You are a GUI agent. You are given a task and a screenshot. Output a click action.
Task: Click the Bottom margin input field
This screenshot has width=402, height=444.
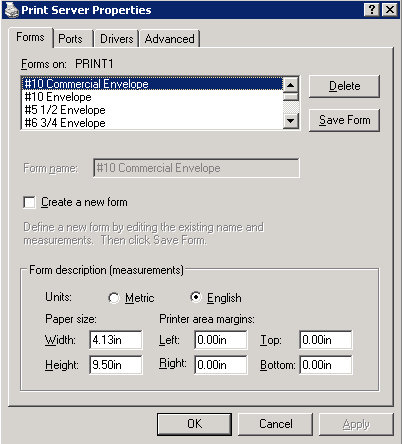(x=326, y=365)
